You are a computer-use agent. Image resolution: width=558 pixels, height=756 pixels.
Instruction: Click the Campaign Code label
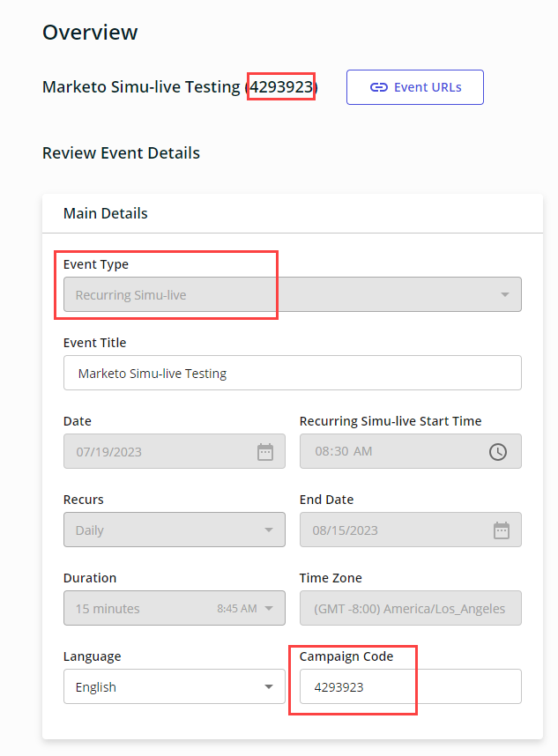tap(346, 656)
